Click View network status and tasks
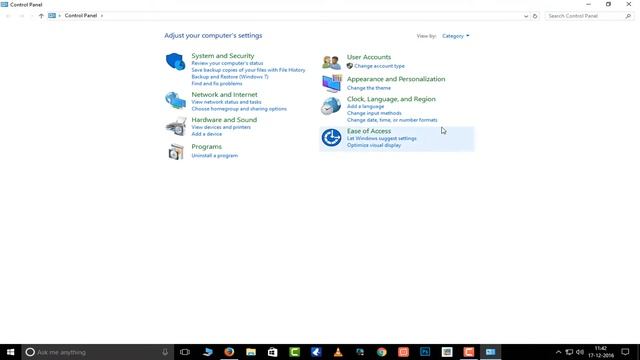This screenshot has width=640, height=360. [x=226, y=102]
